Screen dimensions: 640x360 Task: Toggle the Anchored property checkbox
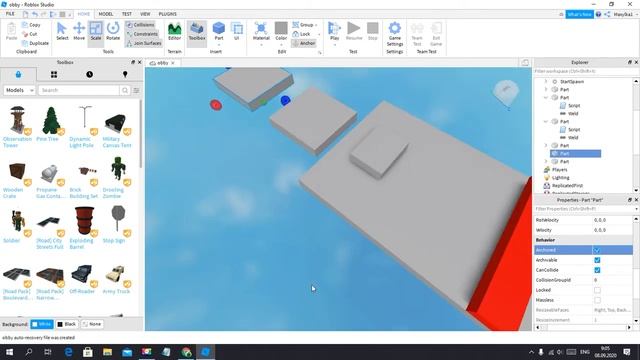[x=597, y=250]
